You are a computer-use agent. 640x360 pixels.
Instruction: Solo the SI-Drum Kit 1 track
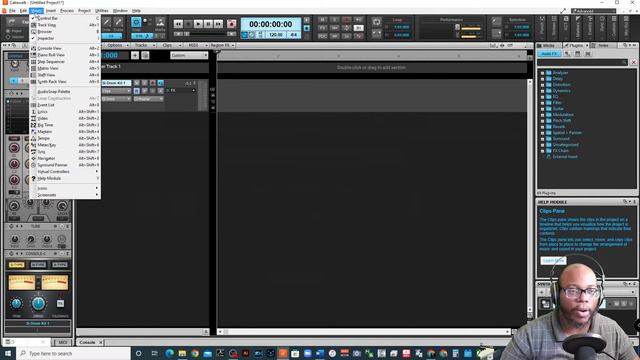pos(144,83)
